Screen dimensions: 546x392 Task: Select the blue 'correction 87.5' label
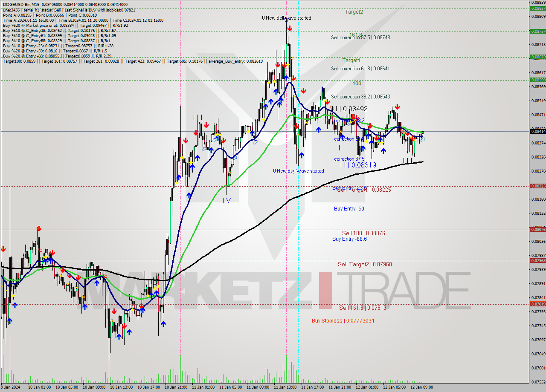[349, 159]
